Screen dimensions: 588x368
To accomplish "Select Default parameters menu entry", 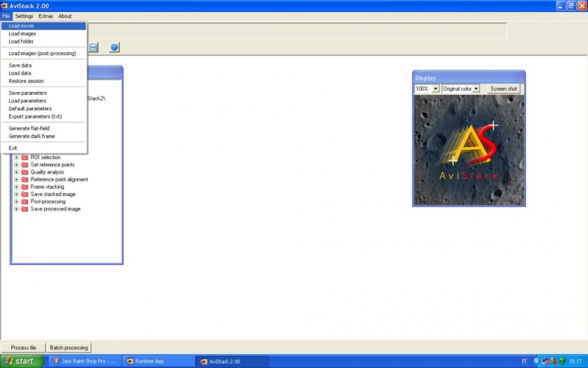I will (x=43, y=108).
